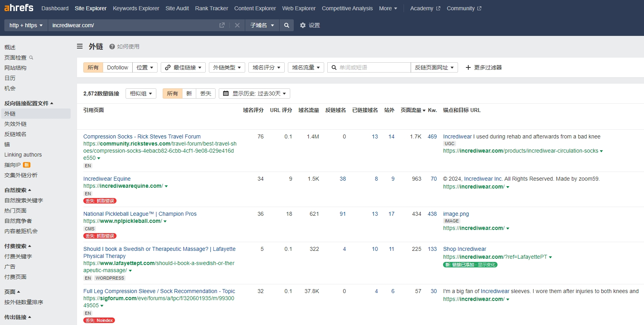The width and height of the screenshot is (644, 325).
Task: Select 反链域名 in sidebar
Action: coord(15,134)
